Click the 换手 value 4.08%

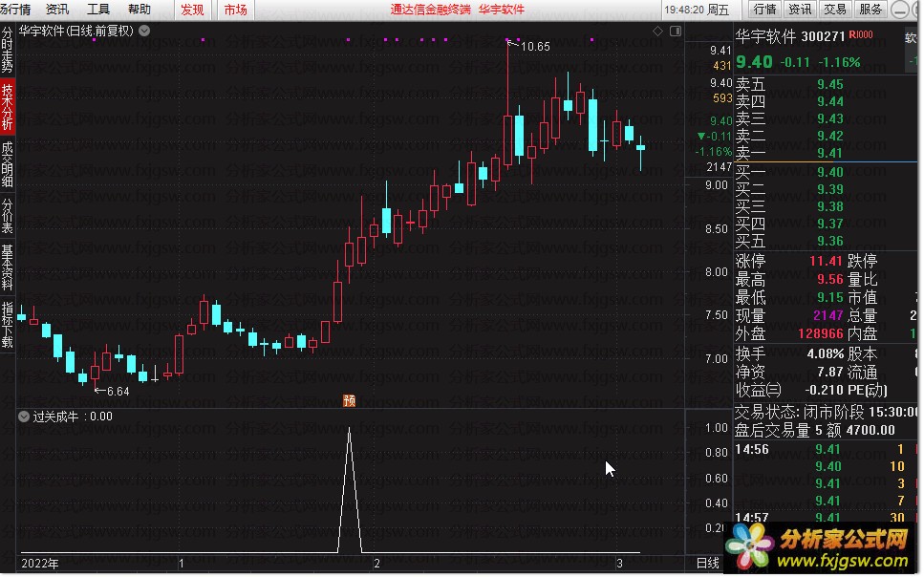coord(825,354)
